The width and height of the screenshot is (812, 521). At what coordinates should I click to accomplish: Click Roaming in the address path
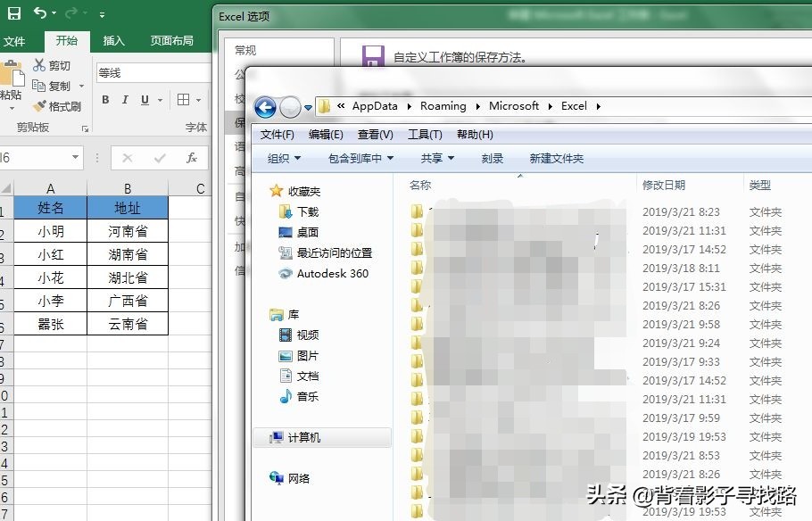click(443, 105)
